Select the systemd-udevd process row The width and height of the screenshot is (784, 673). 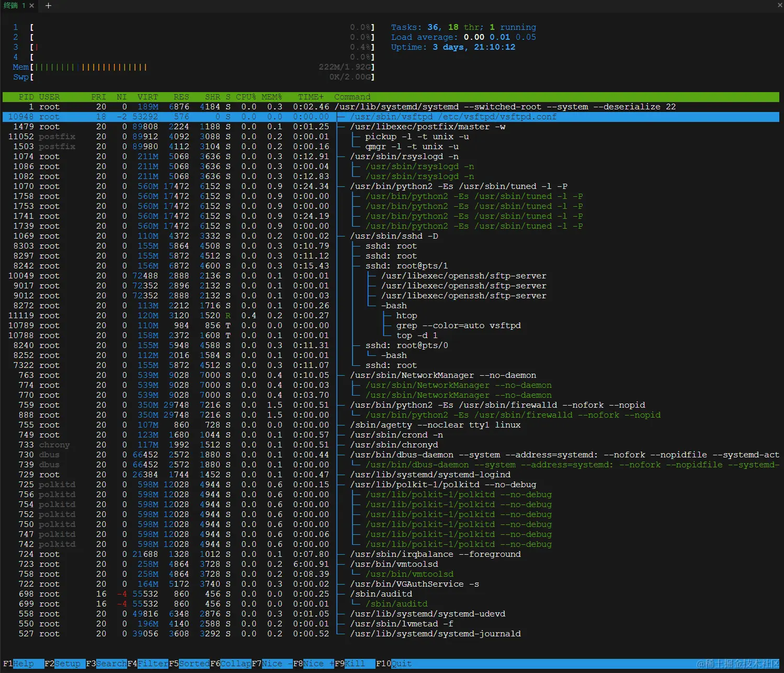(x=391, y=614)
